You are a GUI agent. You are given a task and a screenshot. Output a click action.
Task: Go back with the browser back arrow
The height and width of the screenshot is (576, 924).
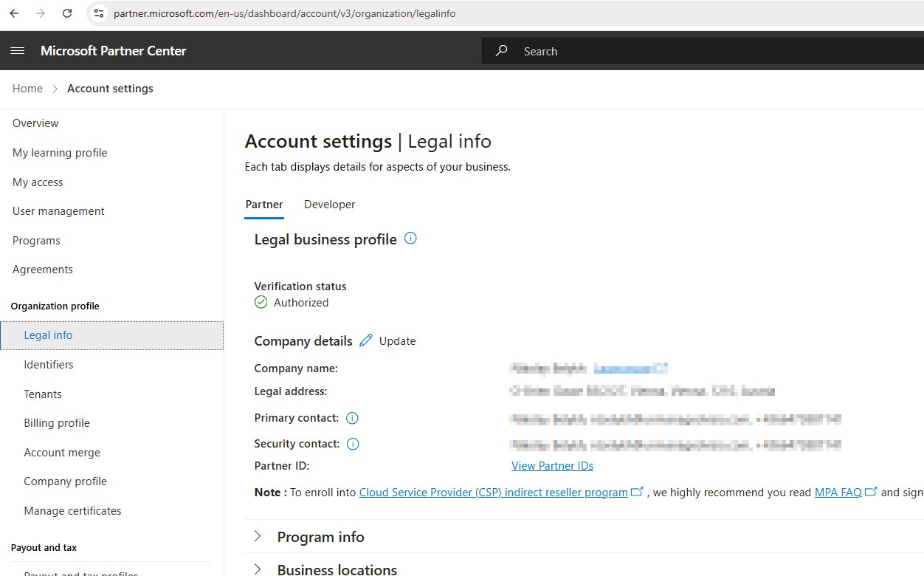pyautogui.click(x=14, y=13)
